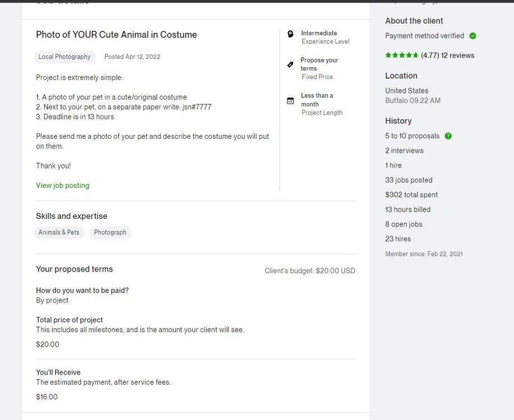Click the $16.00 You'll Receive amount

click(x=47, y=396)
